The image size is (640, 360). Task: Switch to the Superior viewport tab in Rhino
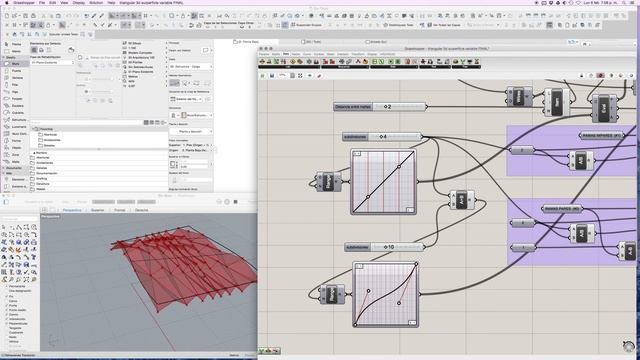[x=98, y=210]
